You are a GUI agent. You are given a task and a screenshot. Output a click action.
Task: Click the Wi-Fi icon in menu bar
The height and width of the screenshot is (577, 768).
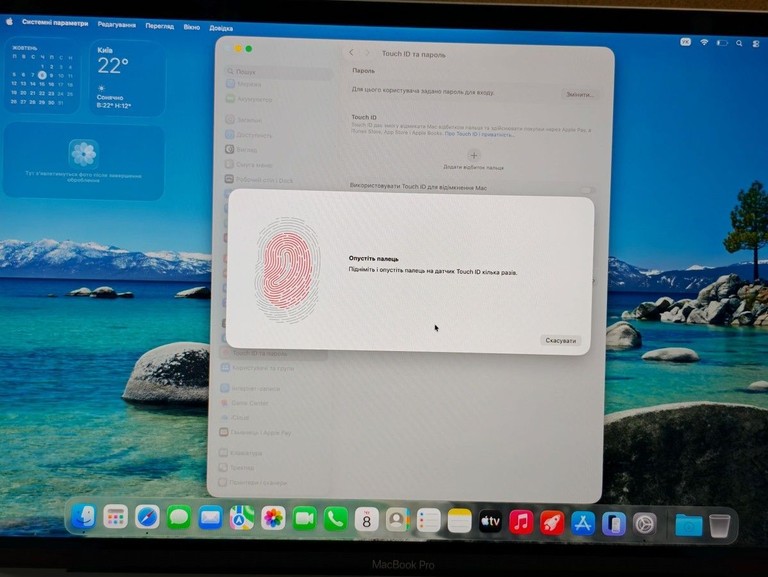tap(704, 43)
